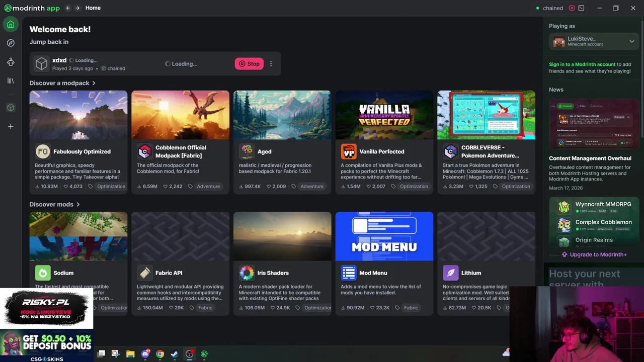Viewport: 644px width, 362px height.
Task: Open Steam from the taskbar
Action: point(175,354)
